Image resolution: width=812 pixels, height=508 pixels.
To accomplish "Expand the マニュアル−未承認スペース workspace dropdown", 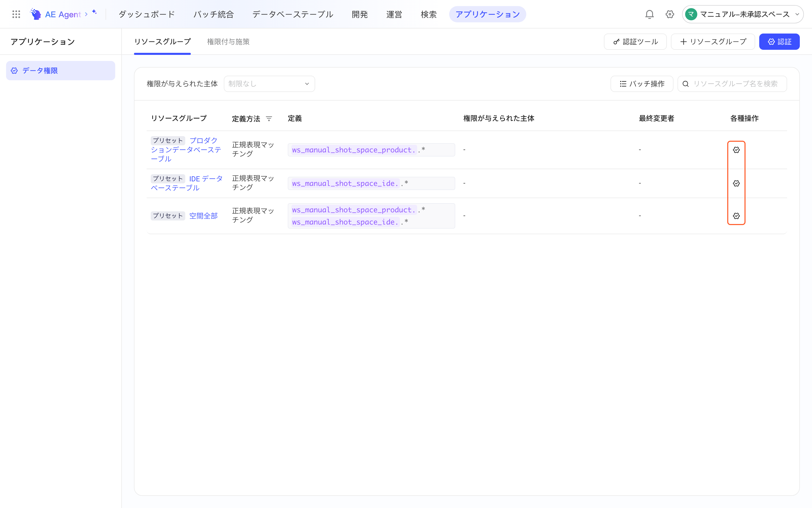I will [x=742, y=14].
